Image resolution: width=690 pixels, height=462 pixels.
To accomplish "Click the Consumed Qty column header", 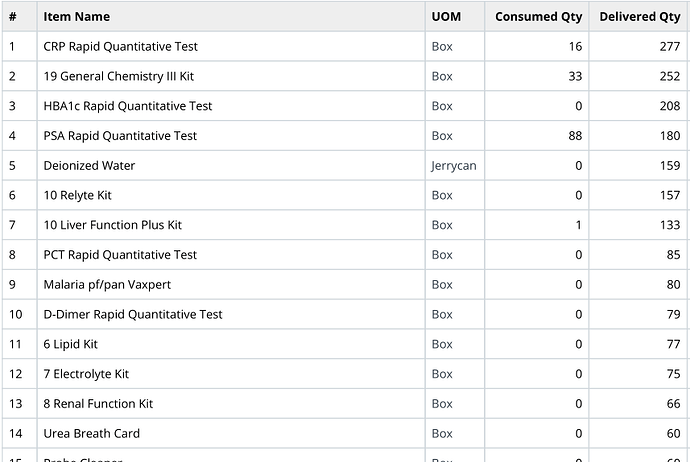I will (x=539, y=17).
